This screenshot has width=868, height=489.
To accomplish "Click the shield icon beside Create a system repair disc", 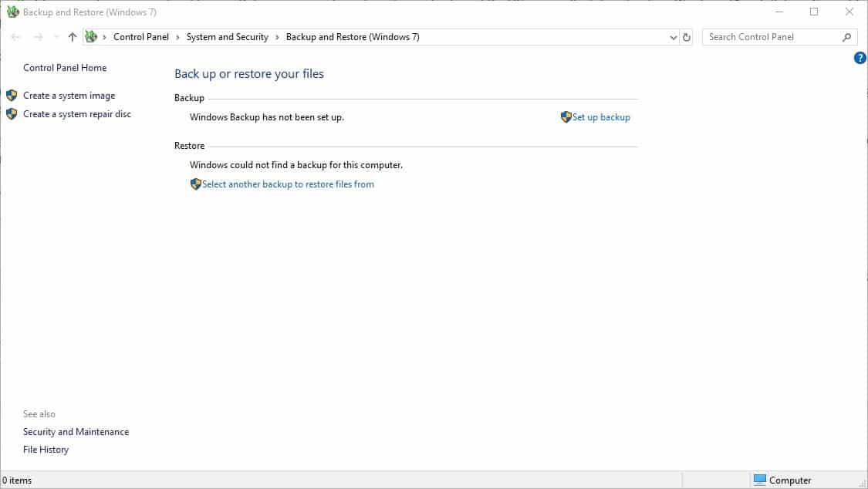I will (x=12, y=114).
